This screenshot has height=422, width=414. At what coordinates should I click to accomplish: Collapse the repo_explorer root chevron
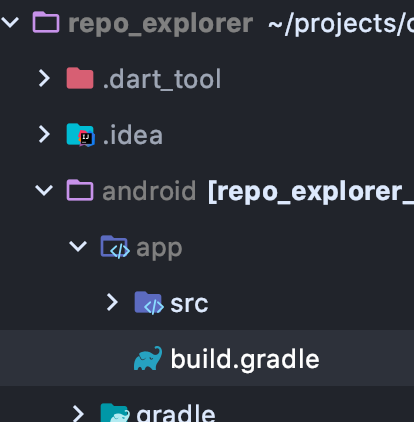(10, 23)
